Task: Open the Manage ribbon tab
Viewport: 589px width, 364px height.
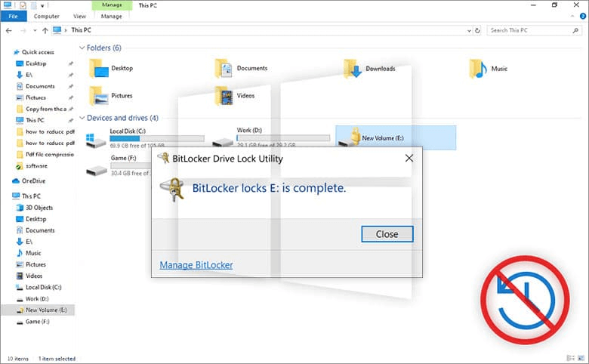Action: 111,17
